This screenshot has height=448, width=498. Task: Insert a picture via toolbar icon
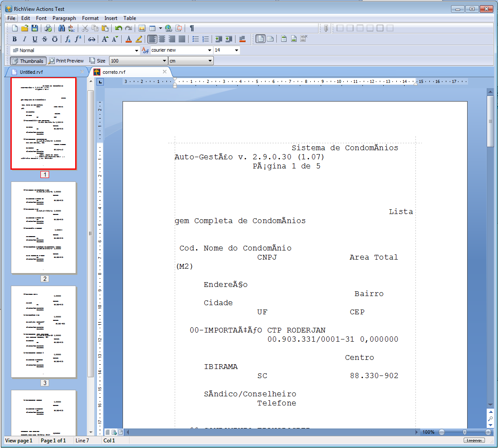point(142,28)
